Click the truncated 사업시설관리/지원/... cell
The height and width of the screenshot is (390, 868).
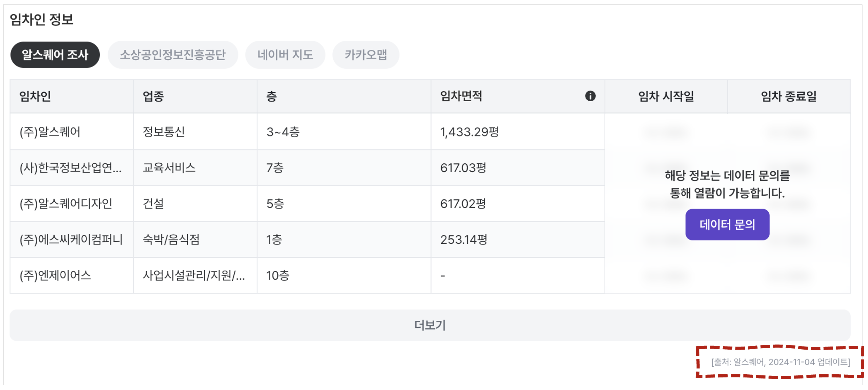tap(194, 275)
